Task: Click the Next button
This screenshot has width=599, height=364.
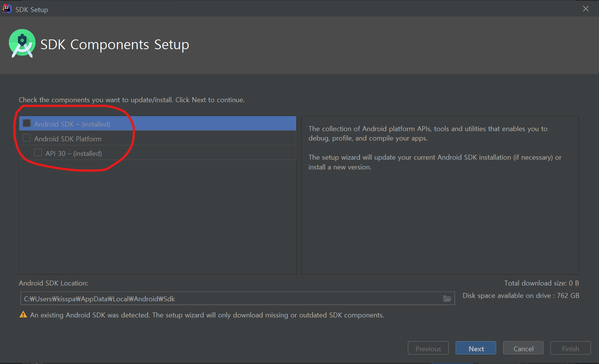Action: pyautogui.click(x=476, y=348)
